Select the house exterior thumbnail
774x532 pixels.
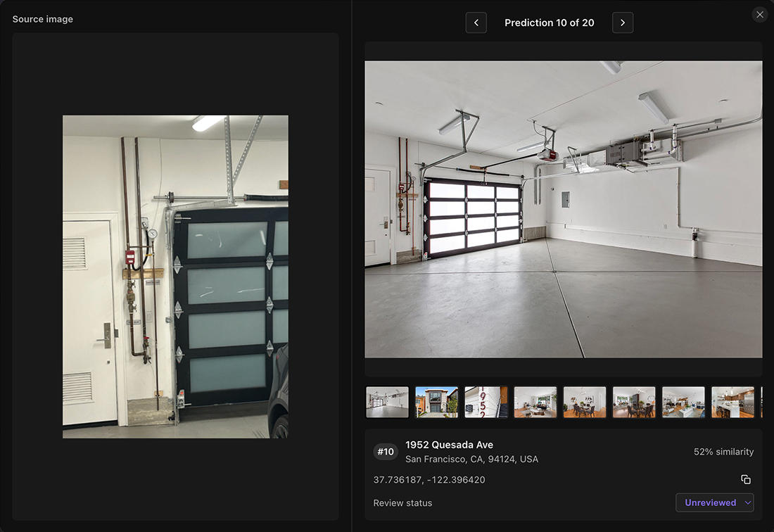437,403
